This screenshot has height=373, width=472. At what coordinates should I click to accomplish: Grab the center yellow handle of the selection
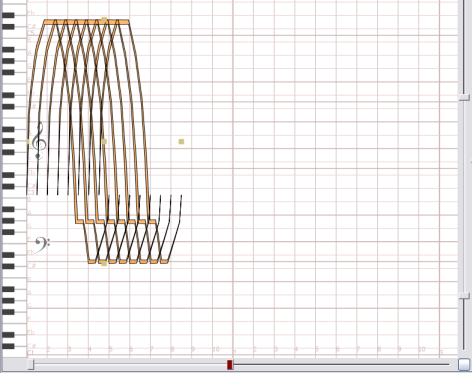[104, 142]
